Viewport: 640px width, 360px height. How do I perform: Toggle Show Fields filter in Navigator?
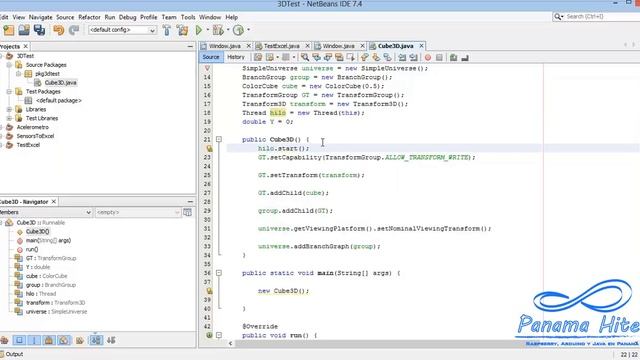click(x=19, y=340)
